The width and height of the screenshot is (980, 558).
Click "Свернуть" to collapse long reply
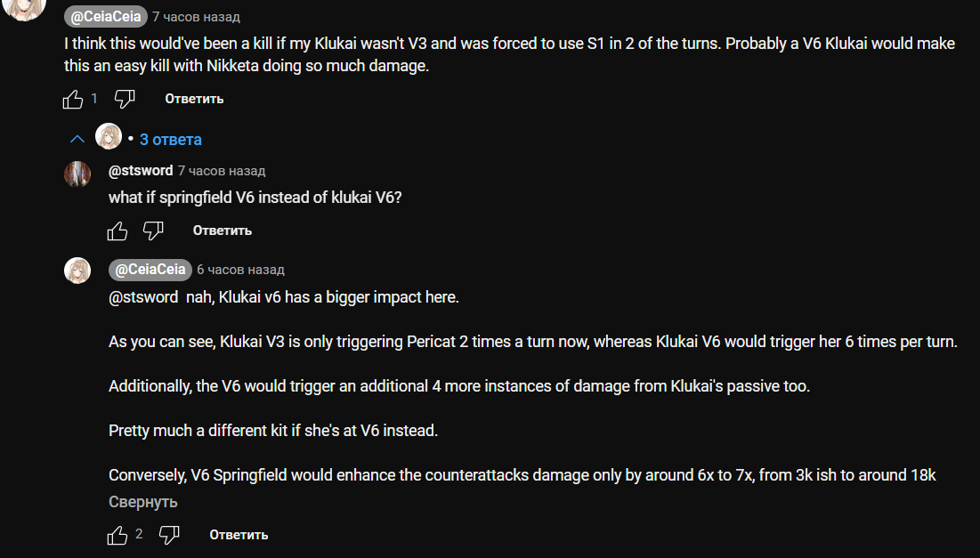tap(143, 502)
